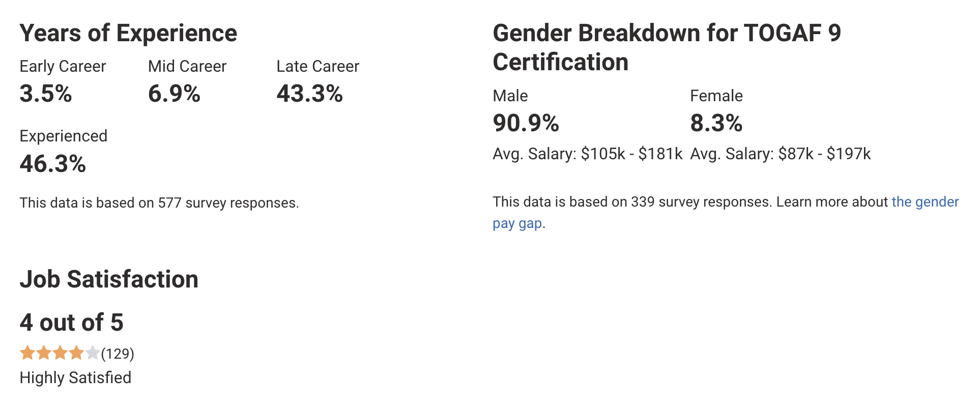
Task: Click the second orange rating star
Action: click(x=44, y=353)
